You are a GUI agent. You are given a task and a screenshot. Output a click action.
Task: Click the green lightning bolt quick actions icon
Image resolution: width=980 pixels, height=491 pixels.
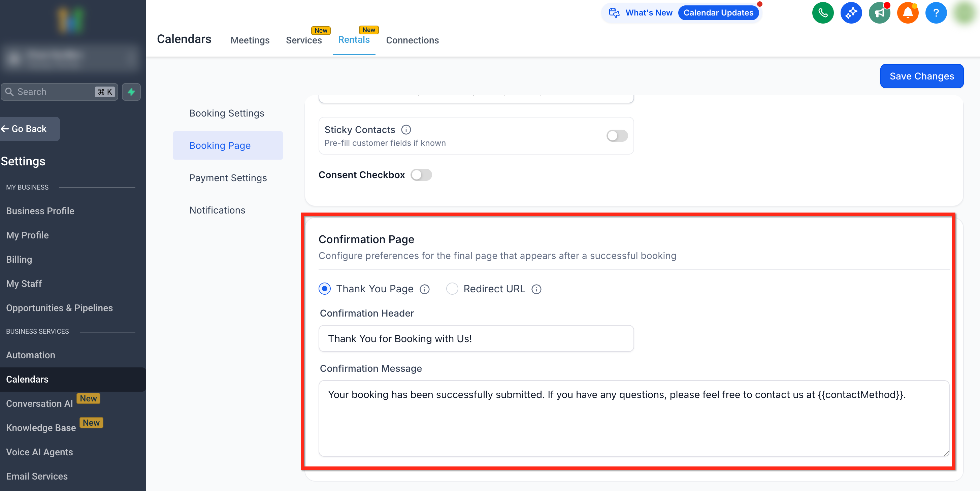131,92
